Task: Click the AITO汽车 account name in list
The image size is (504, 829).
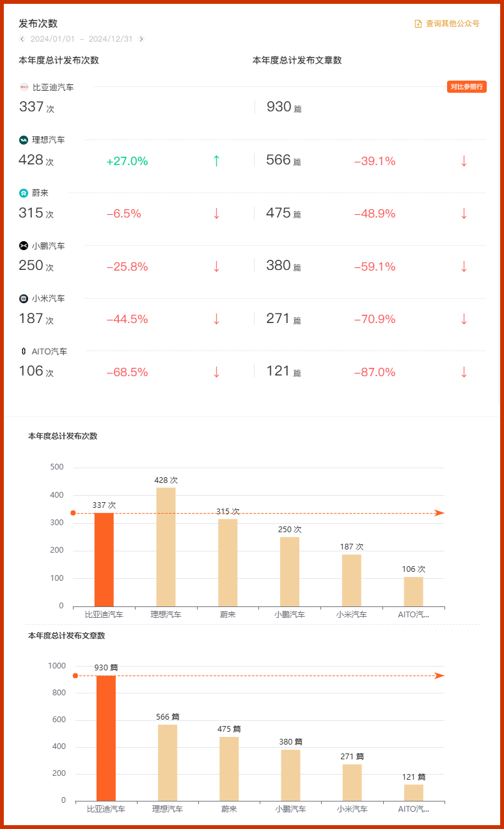Action: click(50, 351)
